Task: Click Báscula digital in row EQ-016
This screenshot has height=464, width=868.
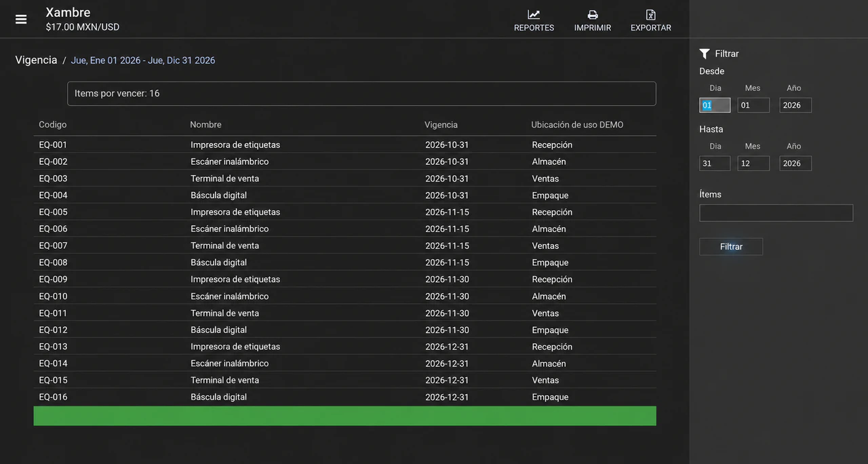Action: [218, 397]
